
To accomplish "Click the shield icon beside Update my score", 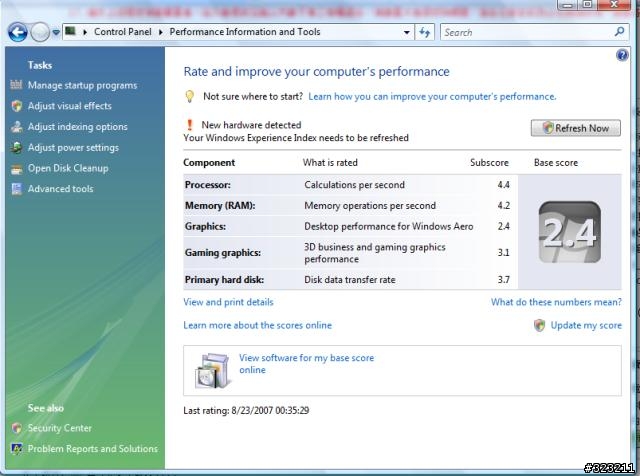I will click(x=539, y=325).
